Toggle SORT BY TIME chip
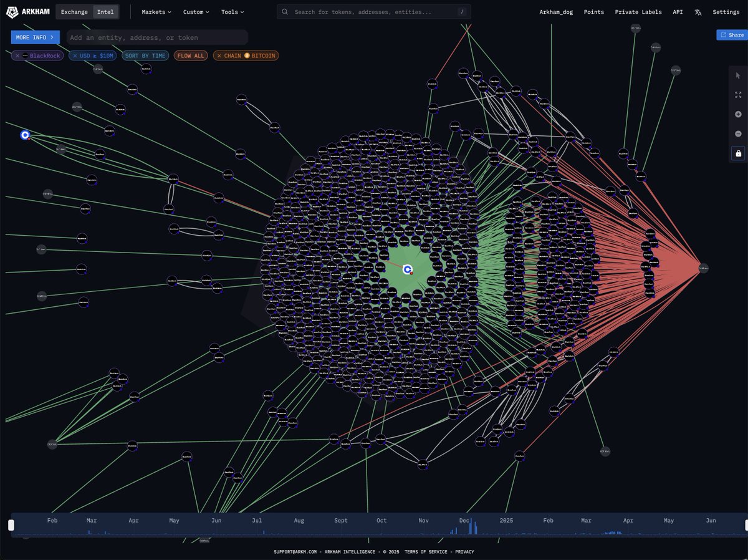 (x=145, y=56)
